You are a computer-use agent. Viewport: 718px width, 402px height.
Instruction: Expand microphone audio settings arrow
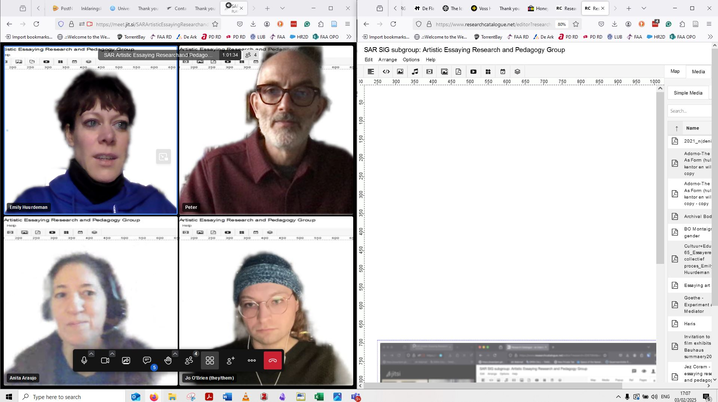coord(92,353)
